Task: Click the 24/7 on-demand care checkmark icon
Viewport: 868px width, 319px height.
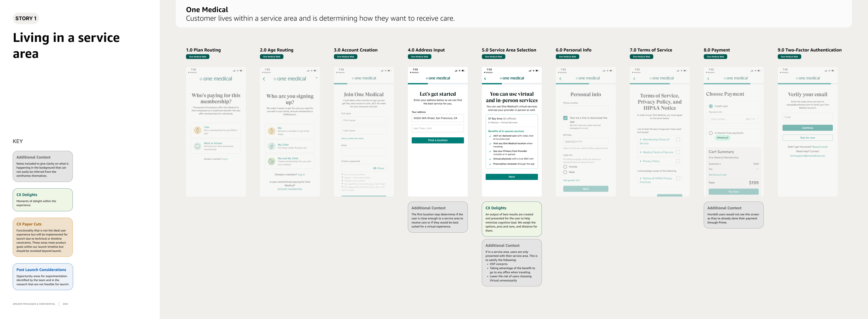Action: tap(490, 136)
